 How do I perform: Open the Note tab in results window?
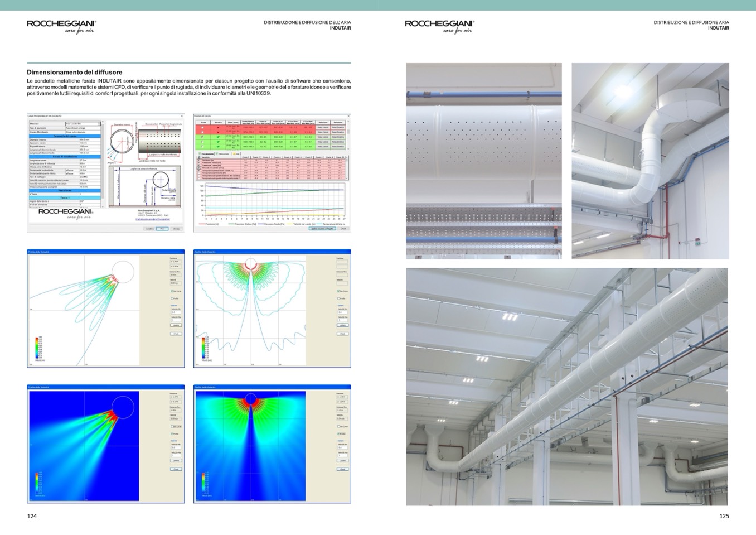pos(236,153)
